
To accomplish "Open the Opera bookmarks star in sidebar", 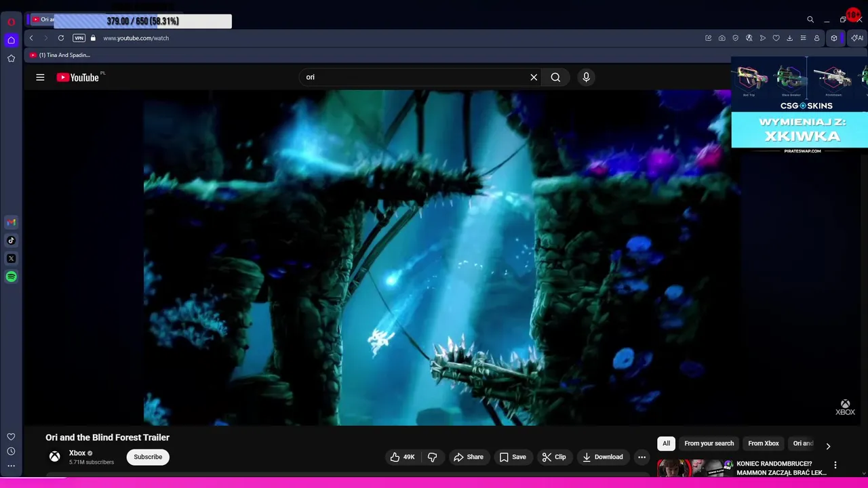I will 11,58.
